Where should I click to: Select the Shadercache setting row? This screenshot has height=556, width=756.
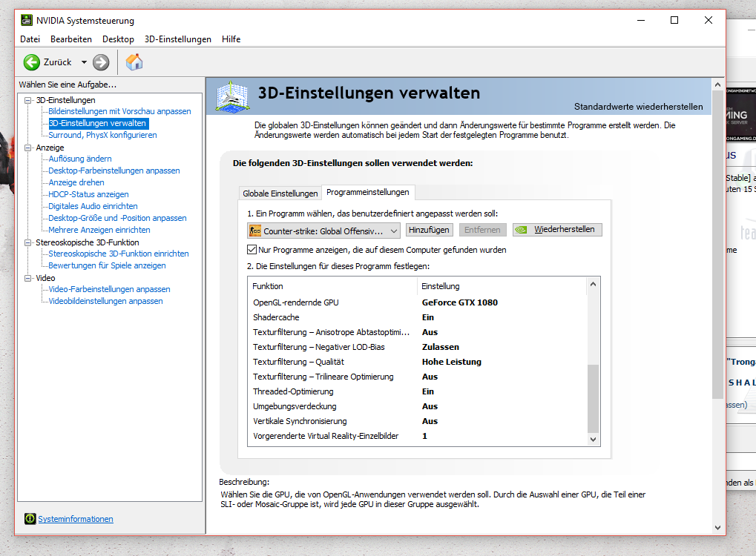[x=418, y=317]
